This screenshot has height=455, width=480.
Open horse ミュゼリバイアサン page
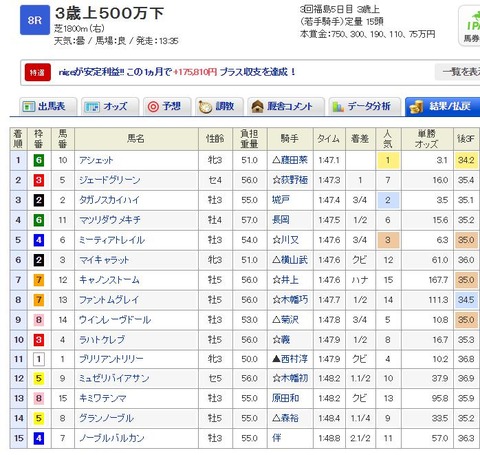(x=114, y=378)
